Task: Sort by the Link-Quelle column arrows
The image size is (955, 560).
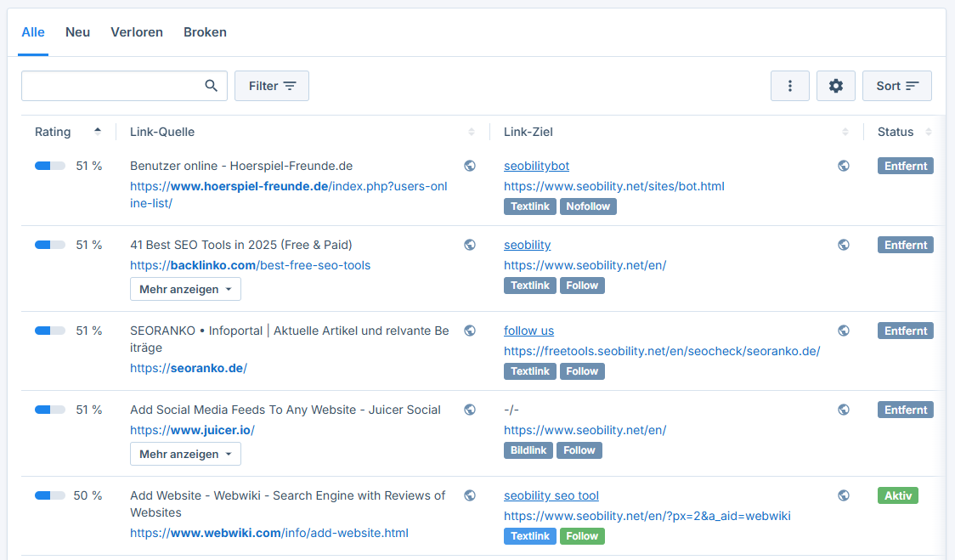Action: point(472,132)
